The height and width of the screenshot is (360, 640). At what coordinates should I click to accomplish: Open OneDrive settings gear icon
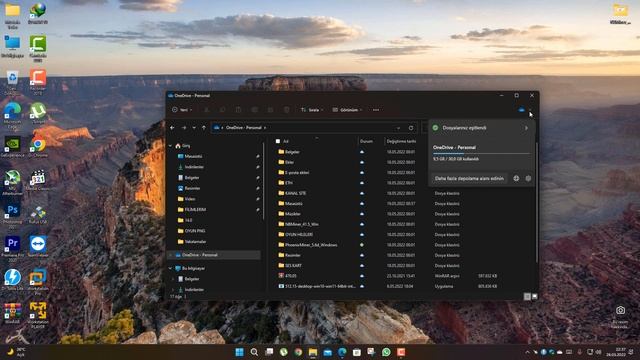528,178
